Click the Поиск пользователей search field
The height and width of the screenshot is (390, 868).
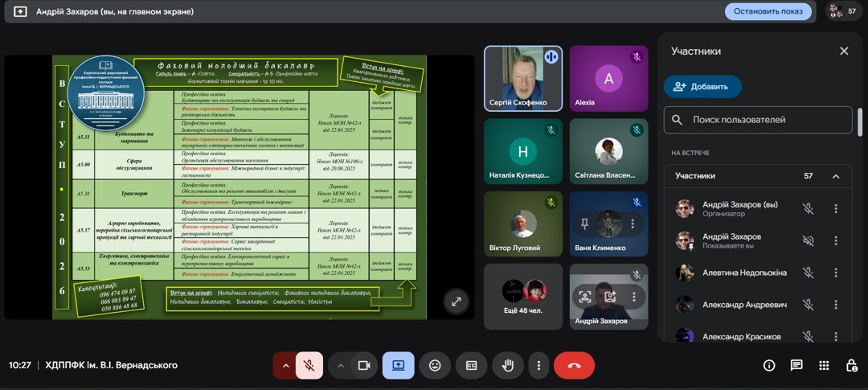[x=768, y=120]
